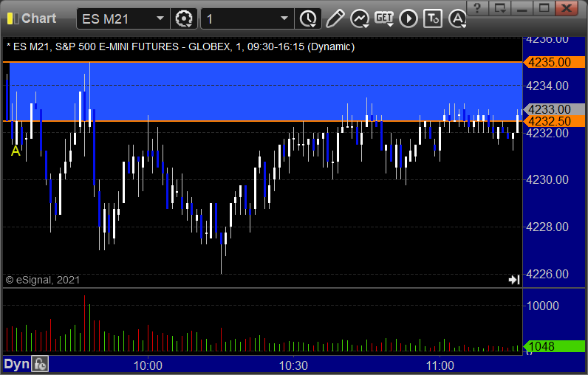Click the 4230.00 price axis label

point(547,180)
